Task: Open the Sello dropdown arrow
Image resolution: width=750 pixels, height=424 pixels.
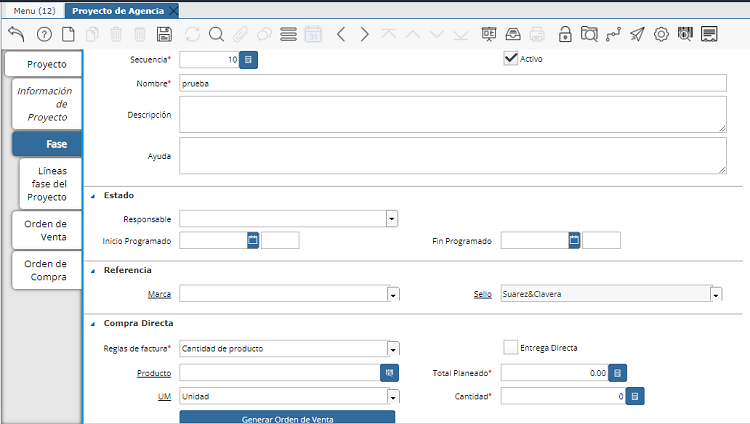Action: coord(715,295)
